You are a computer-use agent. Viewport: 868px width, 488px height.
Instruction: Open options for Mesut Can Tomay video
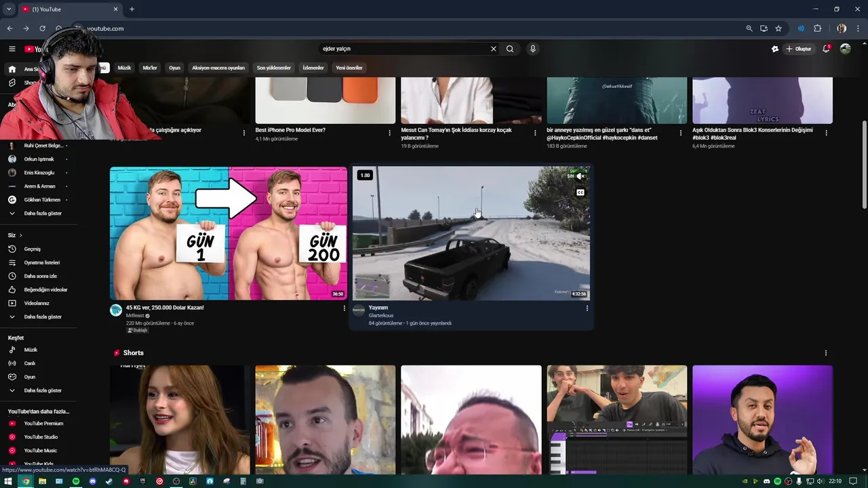click(535, 133)
